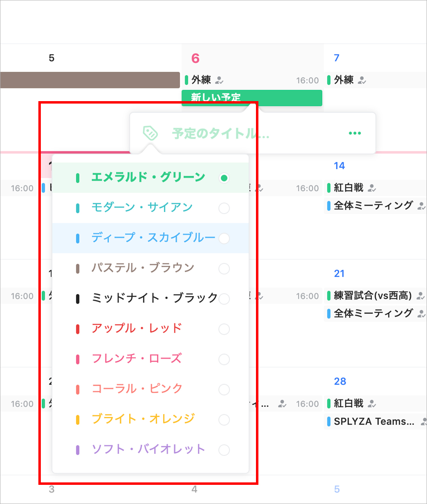Open the 新しい予定 green event bar

(251, 98)
